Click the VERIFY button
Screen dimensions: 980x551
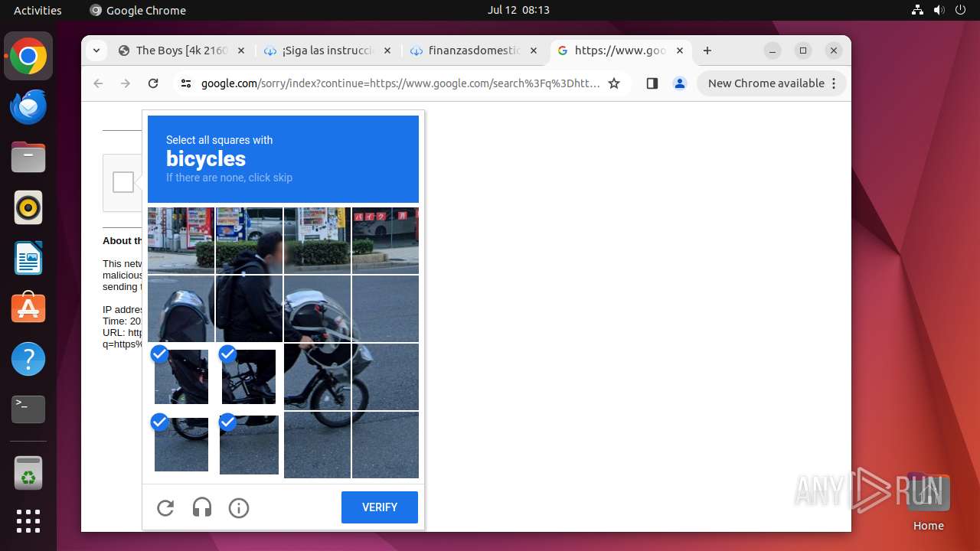click(x=380, y=507)
